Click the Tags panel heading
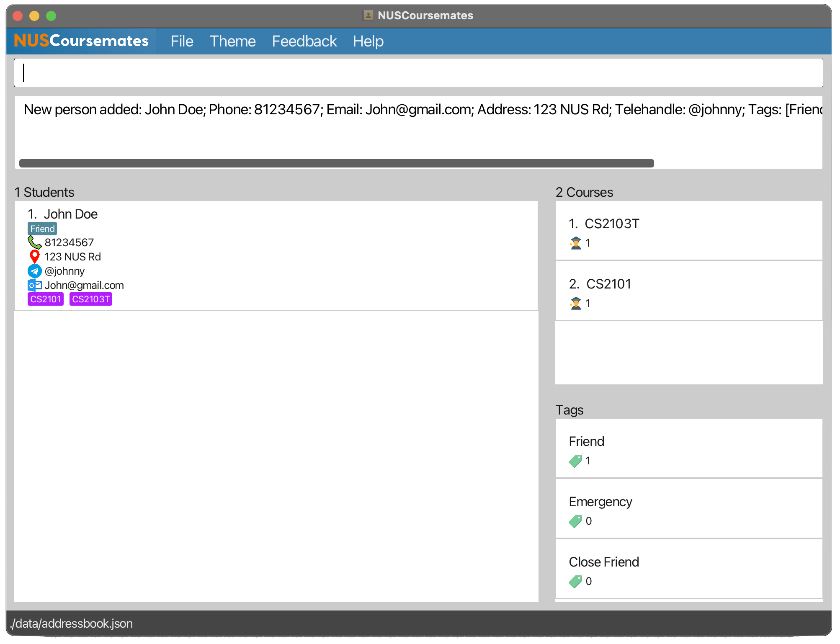The width and height of the screenshot is (840, 644). click(569, 410)
